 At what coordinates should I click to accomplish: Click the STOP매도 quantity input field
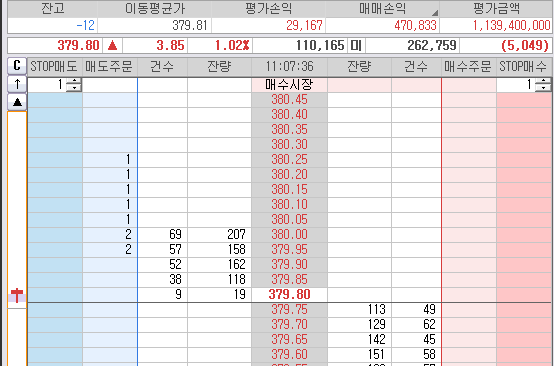pyautogui.click(x=47, y=85)
